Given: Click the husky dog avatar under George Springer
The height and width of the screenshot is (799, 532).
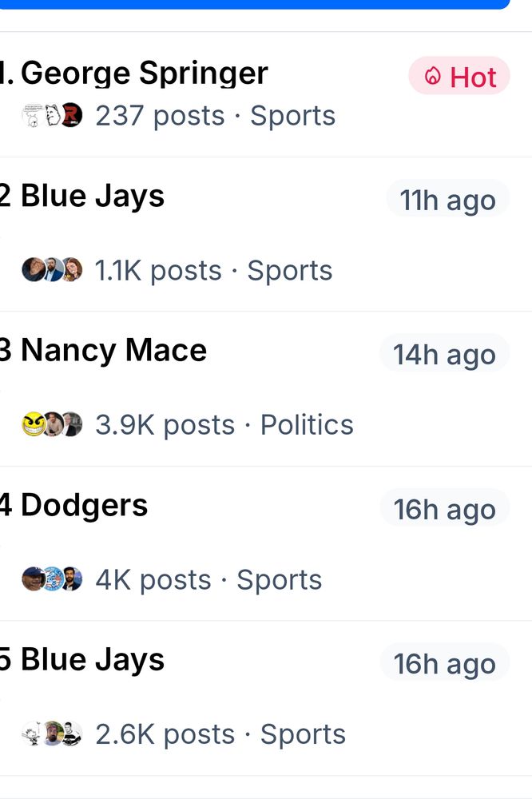Looking at the screenshot, I should tap(52, 115).
